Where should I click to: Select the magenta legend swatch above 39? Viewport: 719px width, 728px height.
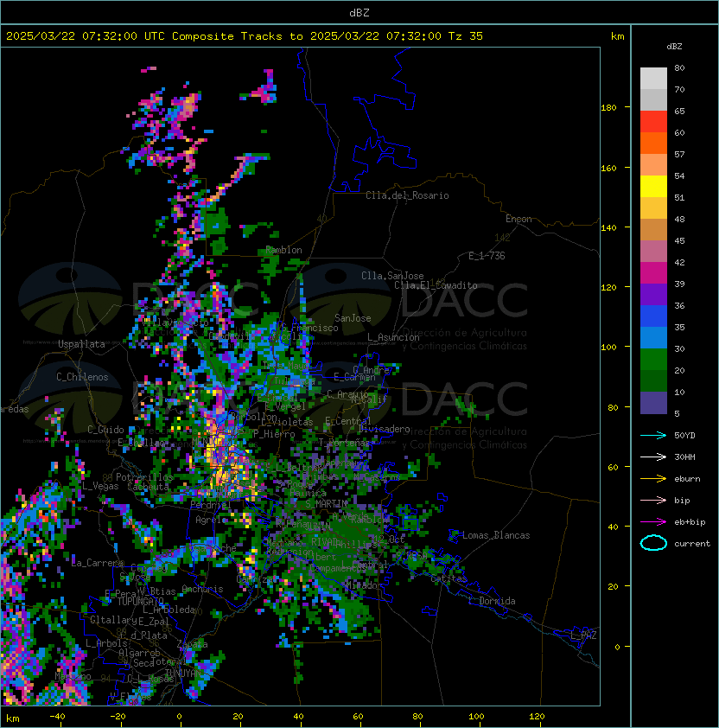(653, 273)
